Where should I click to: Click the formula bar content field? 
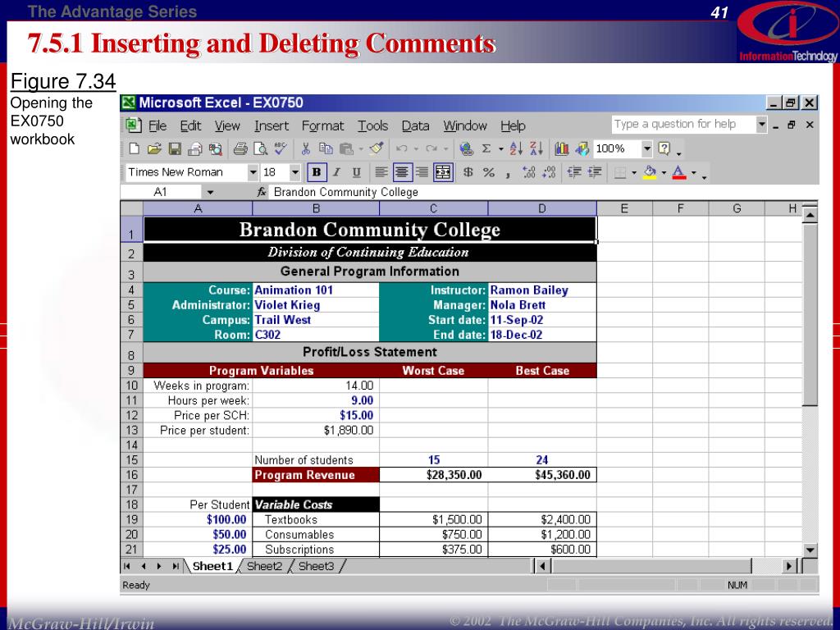tap(543, 192)
